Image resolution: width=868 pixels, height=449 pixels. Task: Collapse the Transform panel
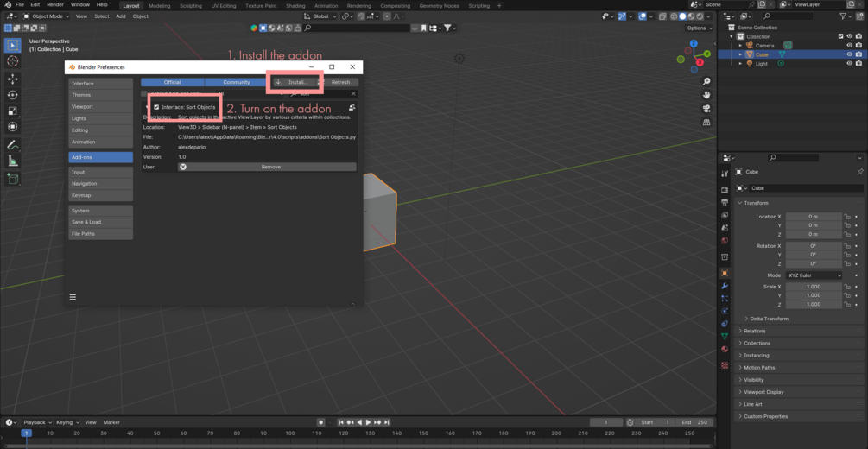[800, 203]
